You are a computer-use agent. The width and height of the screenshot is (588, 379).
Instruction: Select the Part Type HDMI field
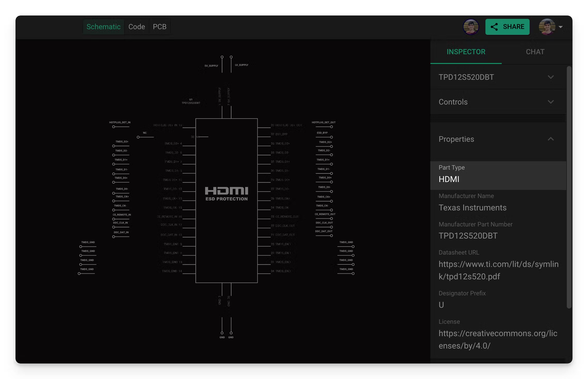(x=498, y=176)
